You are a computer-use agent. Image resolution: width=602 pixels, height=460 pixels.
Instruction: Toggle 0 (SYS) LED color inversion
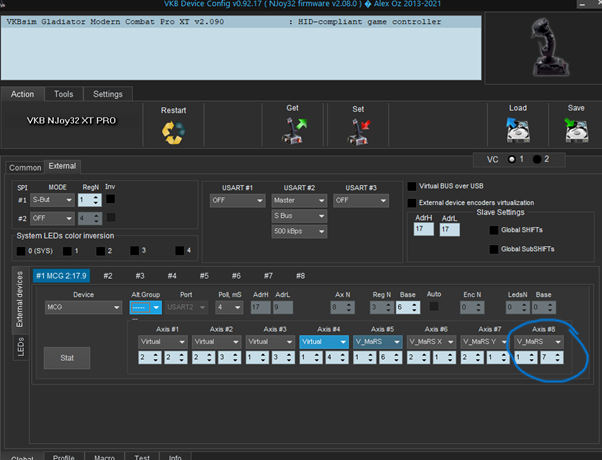click(x=21, y=251)
